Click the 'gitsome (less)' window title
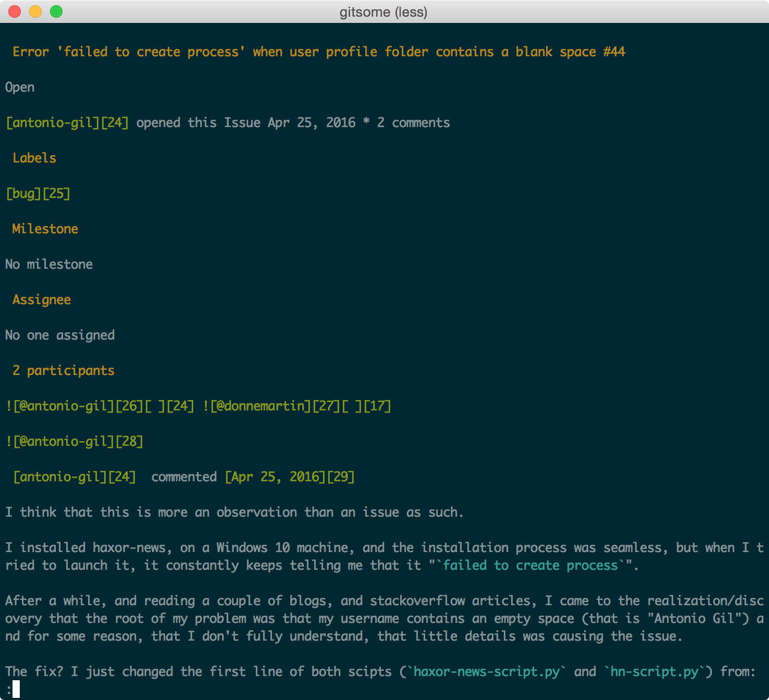 (383, 12)
